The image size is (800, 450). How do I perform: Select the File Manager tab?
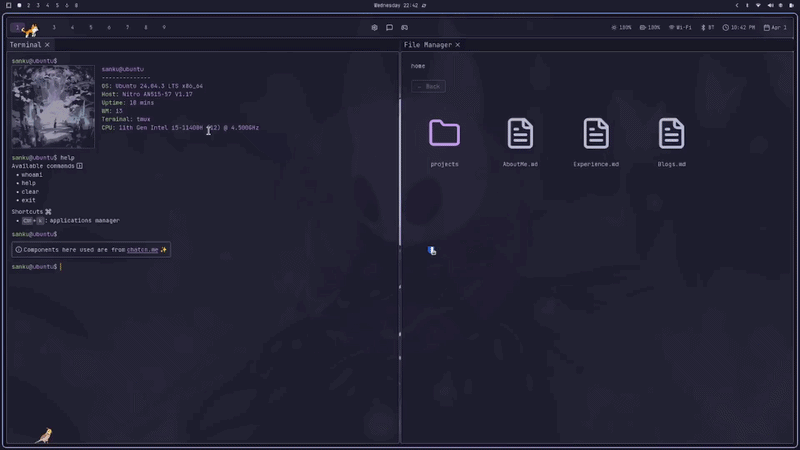pos(428,45)
